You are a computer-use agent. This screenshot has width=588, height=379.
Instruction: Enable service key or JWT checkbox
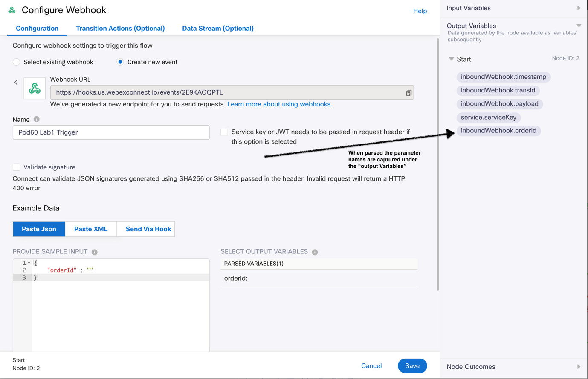[x=224, y=132]
